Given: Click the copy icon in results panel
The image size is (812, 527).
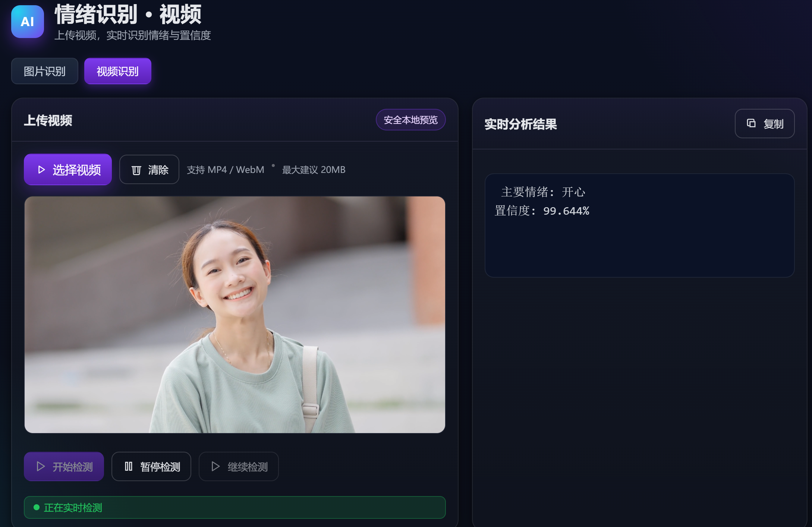Looking at the screenshot, I should [x=751, y=123].
